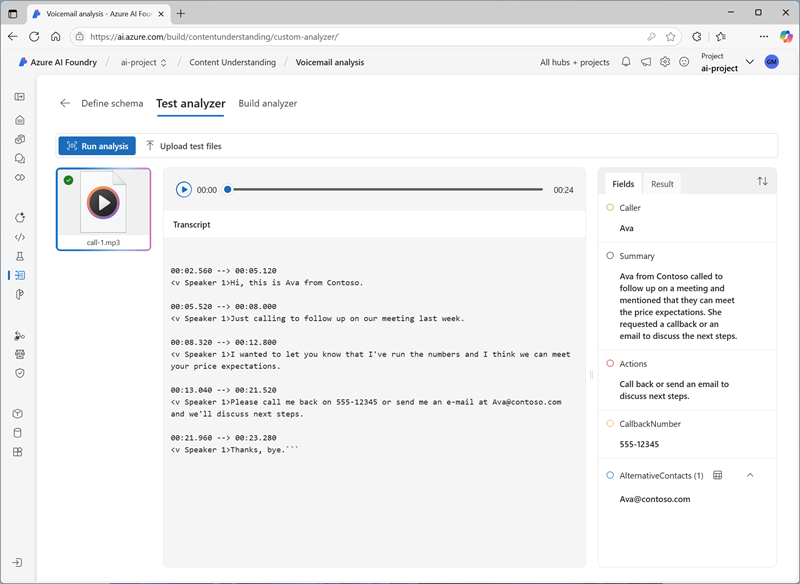This screenshot has height=584, width=800.
Task: Click the transcript line "Thanks, bye."
Action: pyautogui.click(x=235, y=450)
